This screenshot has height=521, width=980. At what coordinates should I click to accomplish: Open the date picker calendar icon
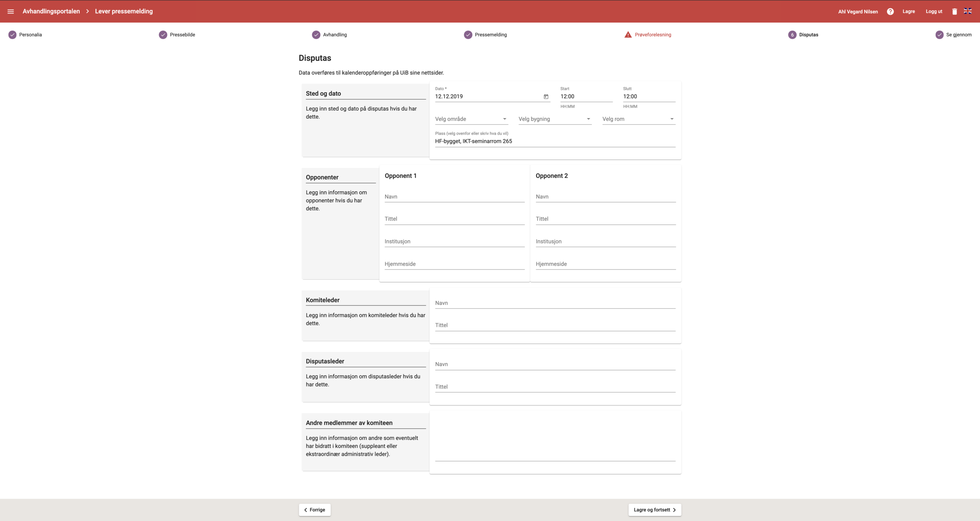tap(546, 96)
